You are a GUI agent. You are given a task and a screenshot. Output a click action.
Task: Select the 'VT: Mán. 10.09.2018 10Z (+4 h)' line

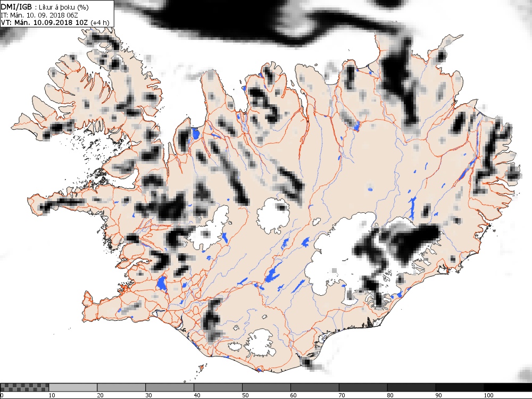pos(55,22)
